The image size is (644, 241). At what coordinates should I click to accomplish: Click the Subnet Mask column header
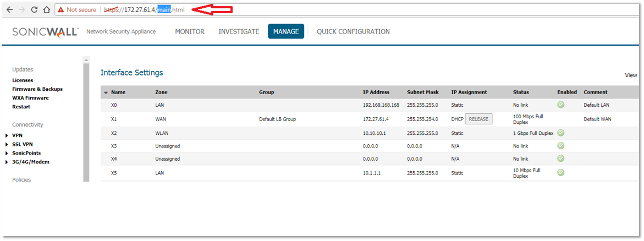click(423, 92)
